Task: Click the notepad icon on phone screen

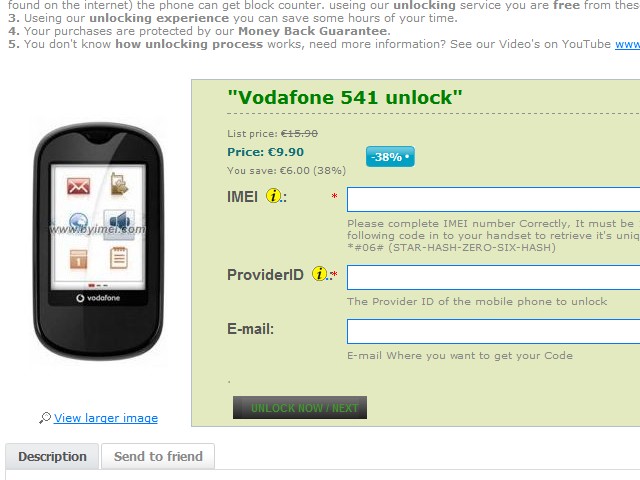Action: pos(119,258)
